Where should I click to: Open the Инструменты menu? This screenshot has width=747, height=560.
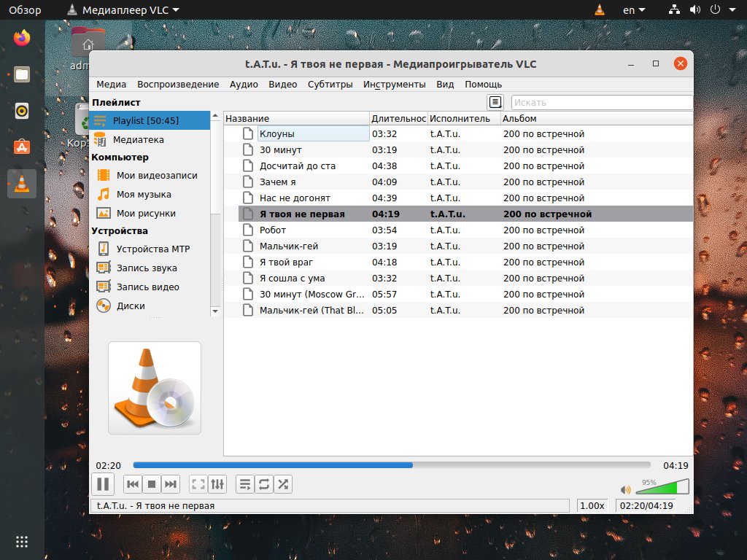[x=395, y=85]
